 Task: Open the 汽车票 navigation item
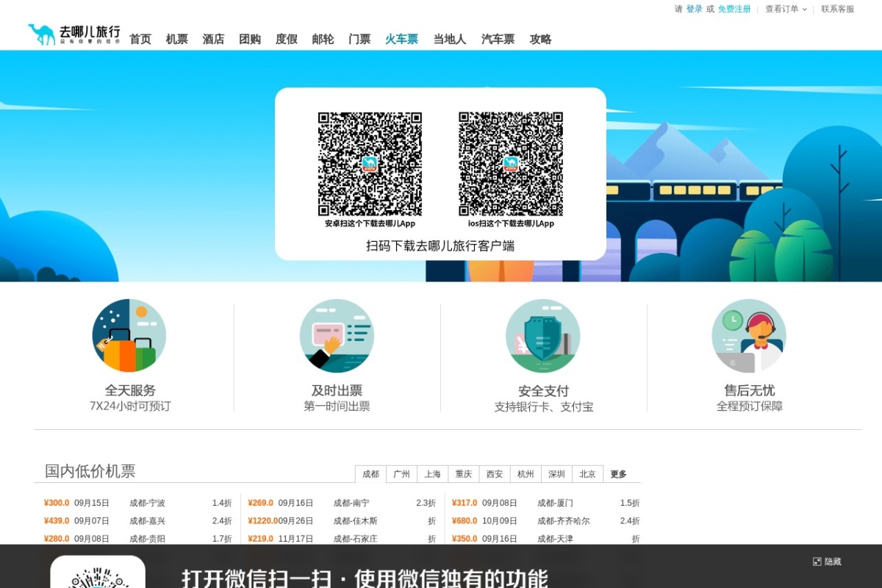point(498,39)
